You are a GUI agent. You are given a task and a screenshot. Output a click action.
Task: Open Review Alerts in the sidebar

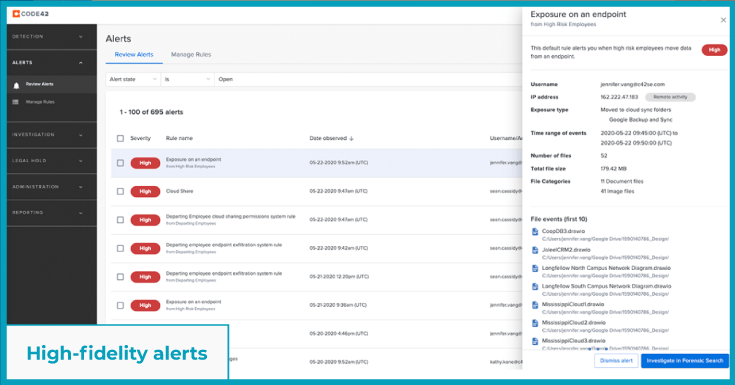[x=52, y=84]
